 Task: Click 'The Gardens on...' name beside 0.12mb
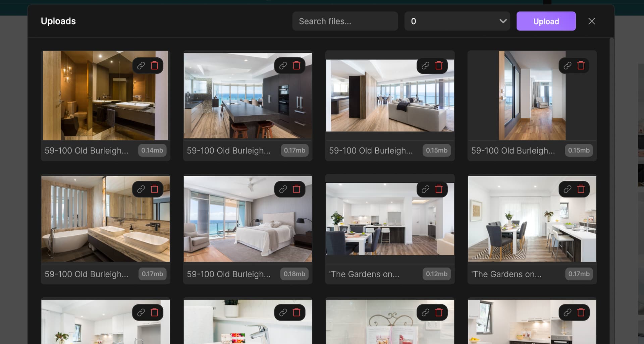[364, 274]
